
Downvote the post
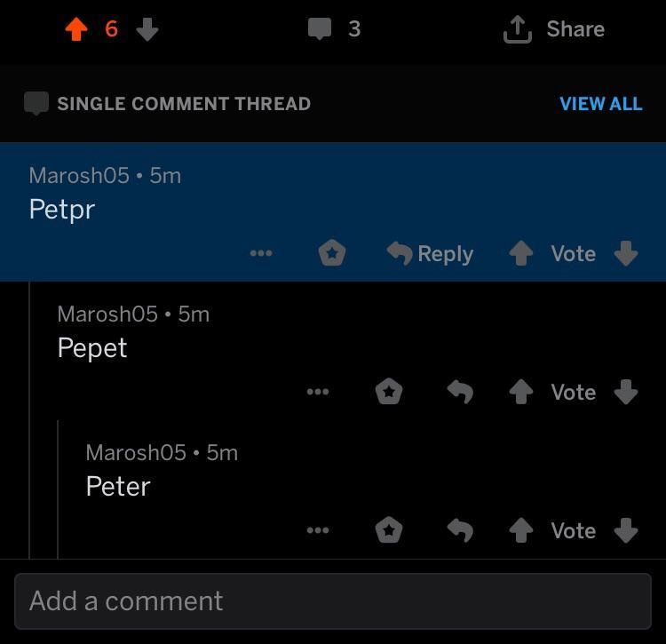147,29
